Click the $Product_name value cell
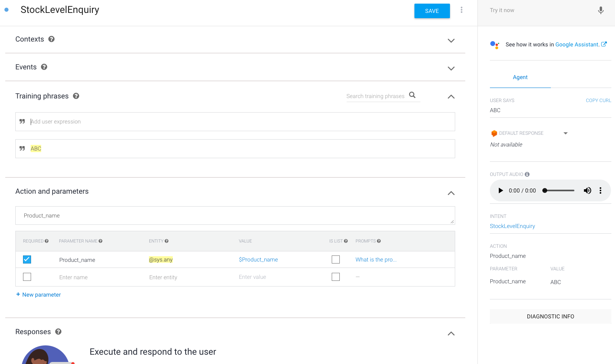The image size is (615, 364). click(x=258, y=259)
